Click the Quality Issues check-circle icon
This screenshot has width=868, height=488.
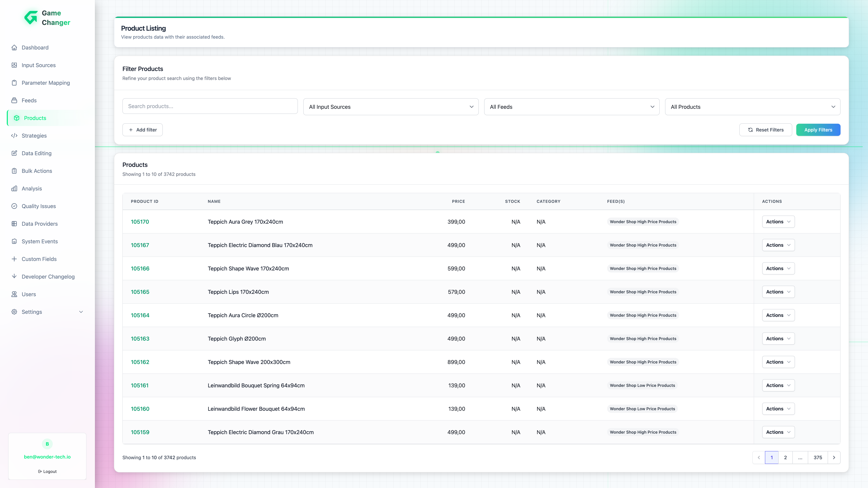point(14,206)
